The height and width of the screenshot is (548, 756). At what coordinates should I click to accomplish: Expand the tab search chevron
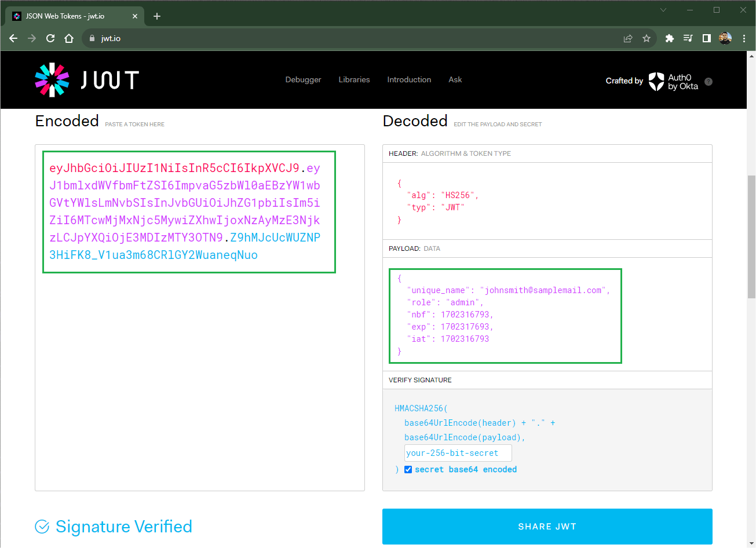[663, 10]
